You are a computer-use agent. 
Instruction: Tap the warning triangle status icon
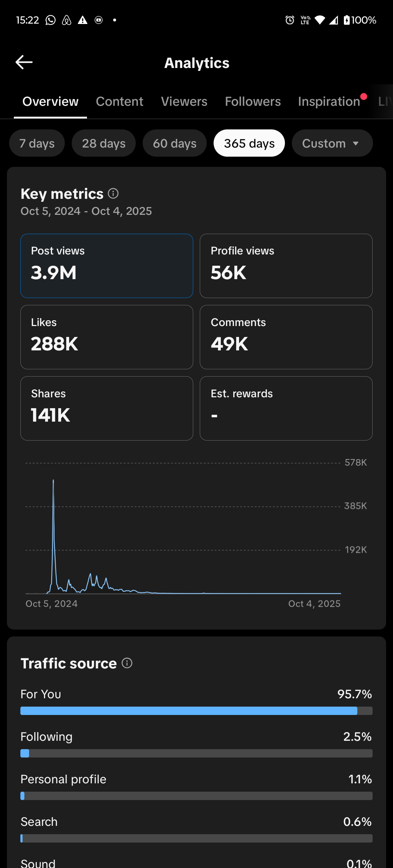click(x=83, y=20)
